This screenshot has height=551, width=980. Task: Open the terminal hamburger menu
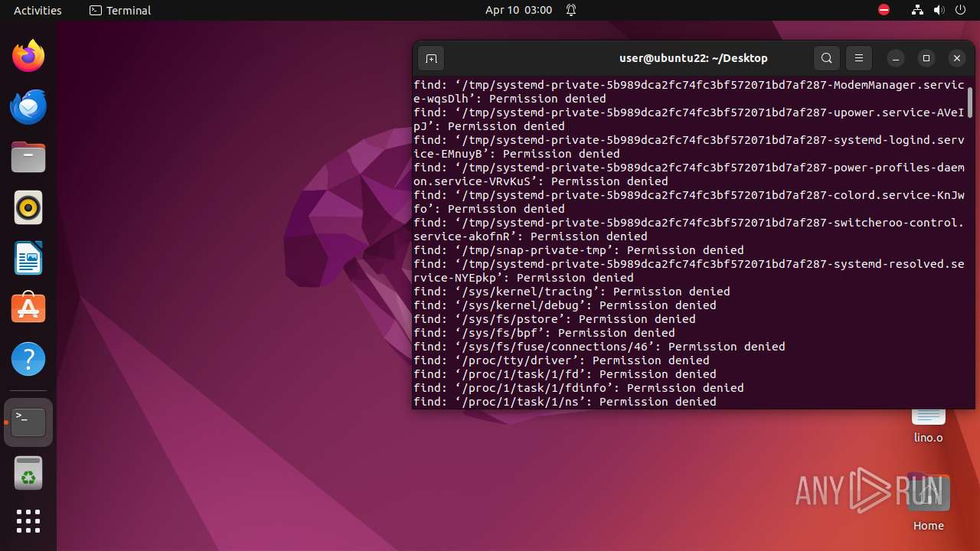(859, 58)
